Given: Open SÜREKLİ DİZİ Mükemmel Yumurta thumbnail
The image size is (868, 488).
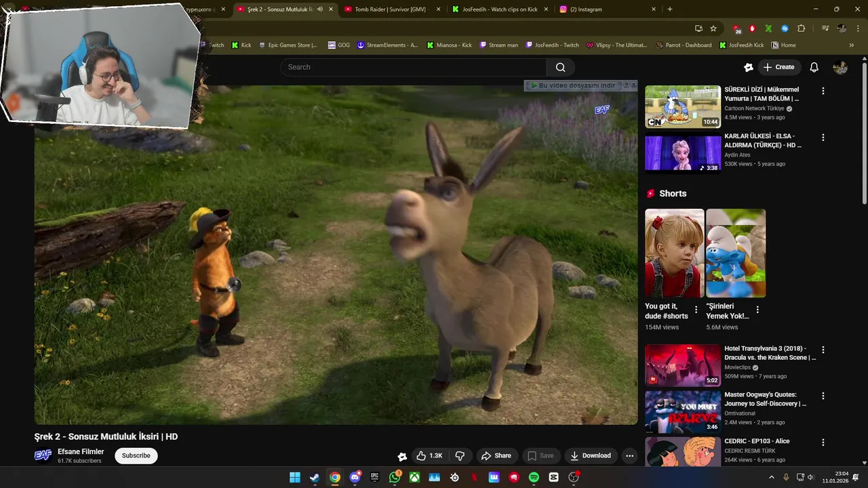Looking at the screenshot, I should click(x=683, y=106).
